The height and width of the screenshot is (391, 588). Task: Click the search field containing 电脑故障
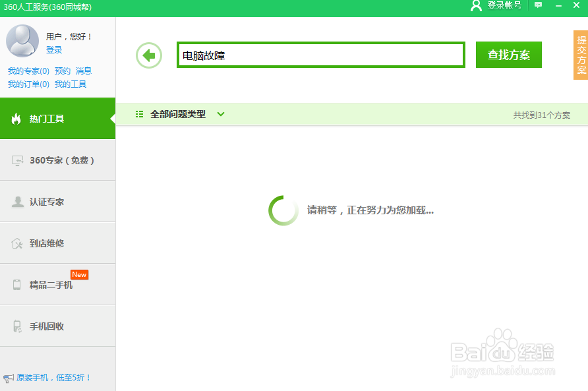coord(321,55)
